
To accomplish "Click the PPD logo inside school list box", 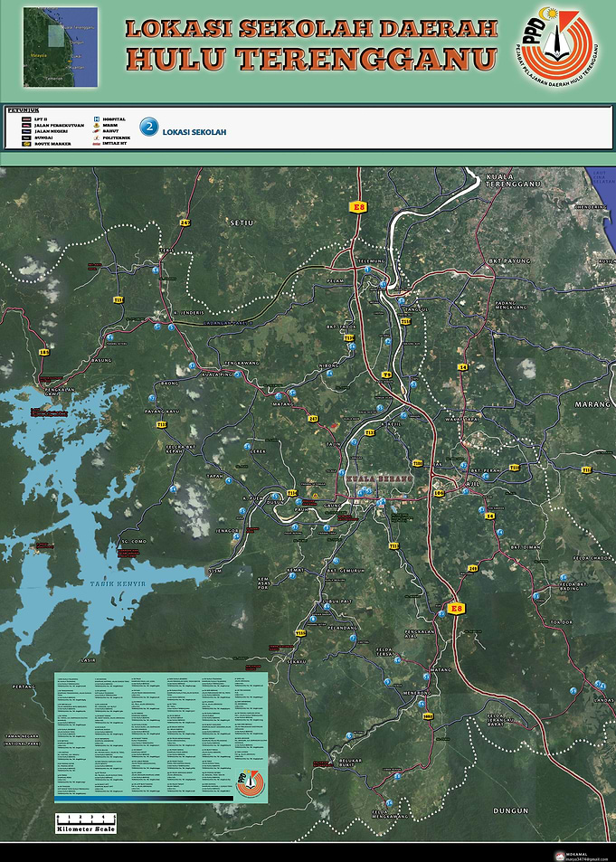I will coord(251,782).
